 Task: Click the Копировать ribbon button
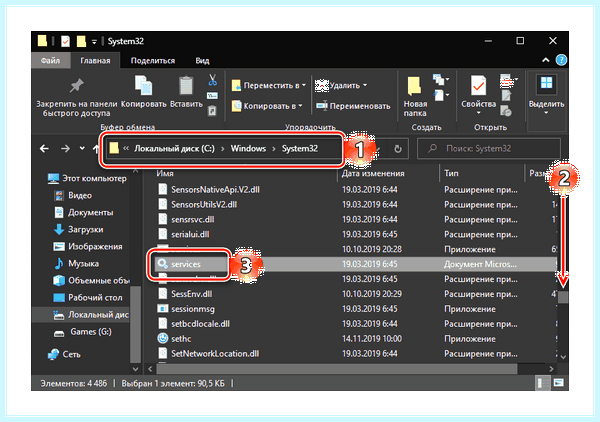click(143, 92)
